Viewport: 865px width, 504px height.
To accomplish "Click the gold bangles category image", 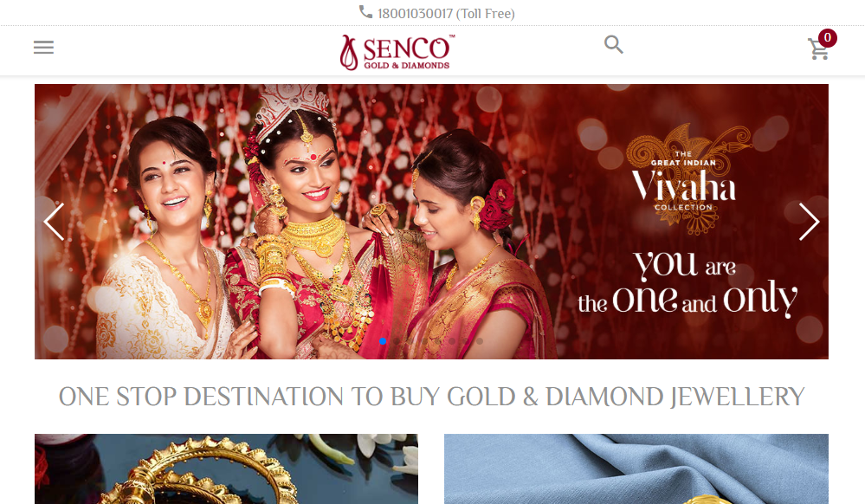I will (226, 468).
